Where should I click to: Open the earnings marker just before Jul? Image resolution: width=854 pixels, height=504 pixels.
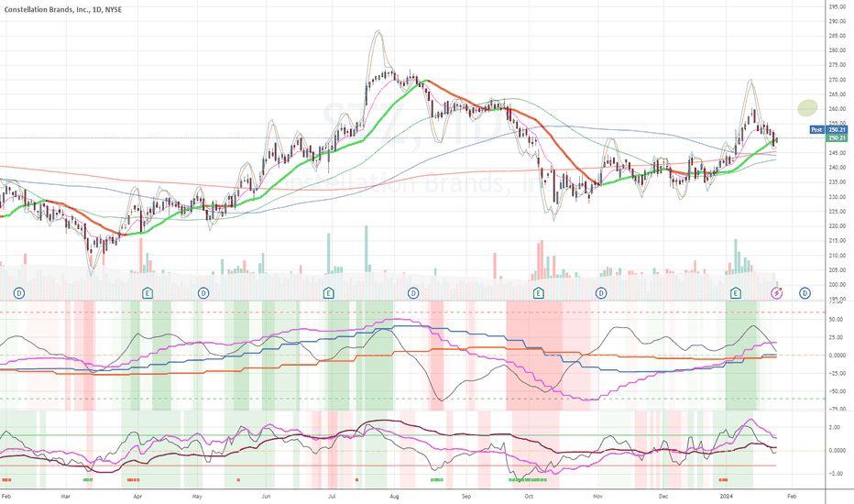point(328,293)
